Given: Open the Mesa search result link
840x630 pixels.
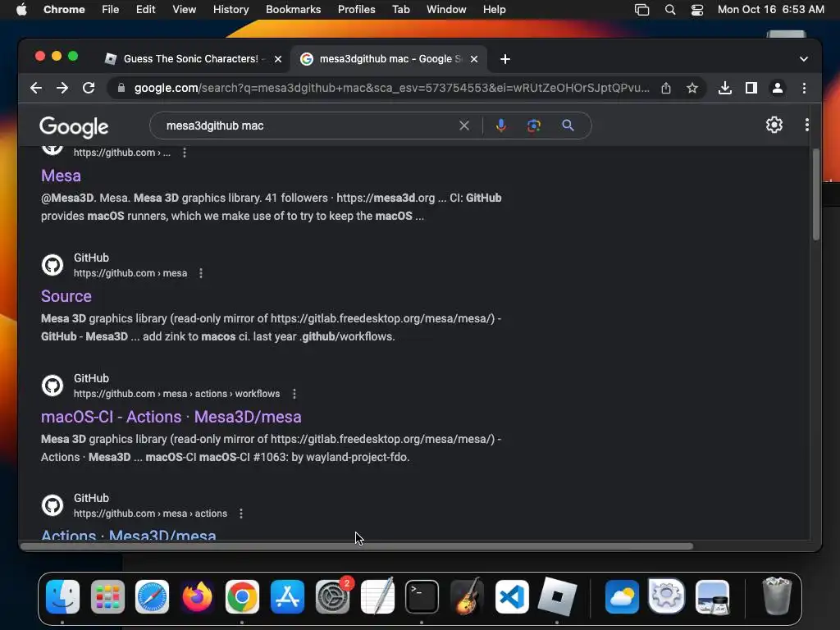Looking at the screenshot, I should tap(61, 176).
